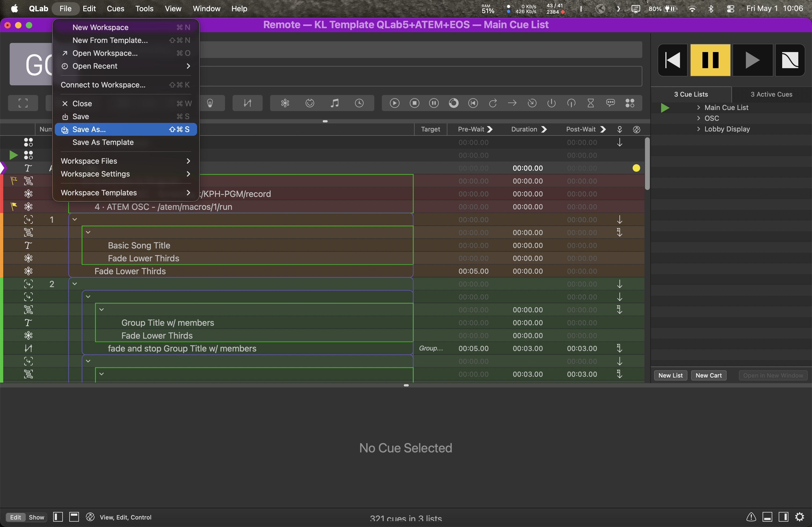The image size is (812, 527).
Task: Switch to 3 Active Cues tab
Action: 771,94
